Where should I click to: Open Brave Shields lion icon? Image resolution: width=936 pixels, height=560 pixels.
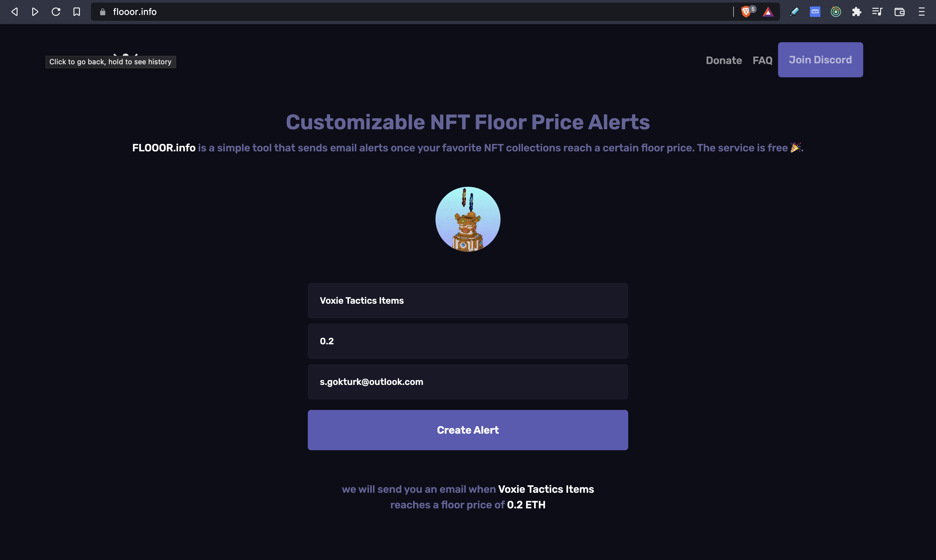[x=745, y=12]
